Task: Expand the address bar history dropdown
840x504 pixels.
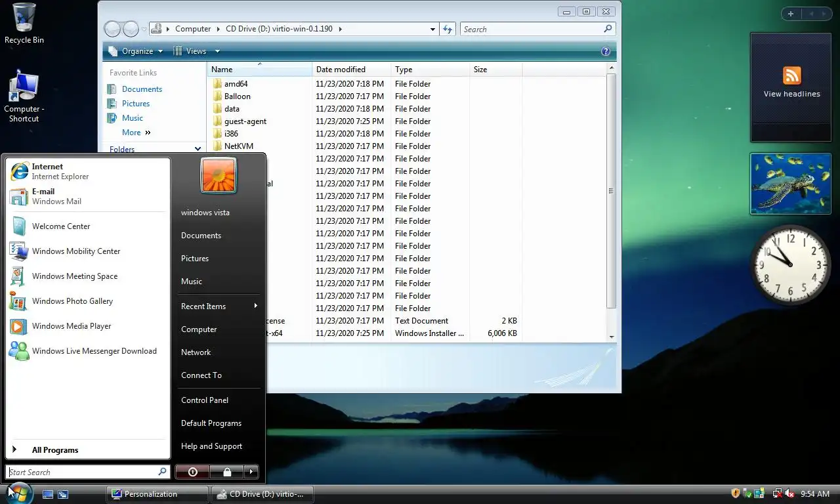Action: (x=432, y=29)
